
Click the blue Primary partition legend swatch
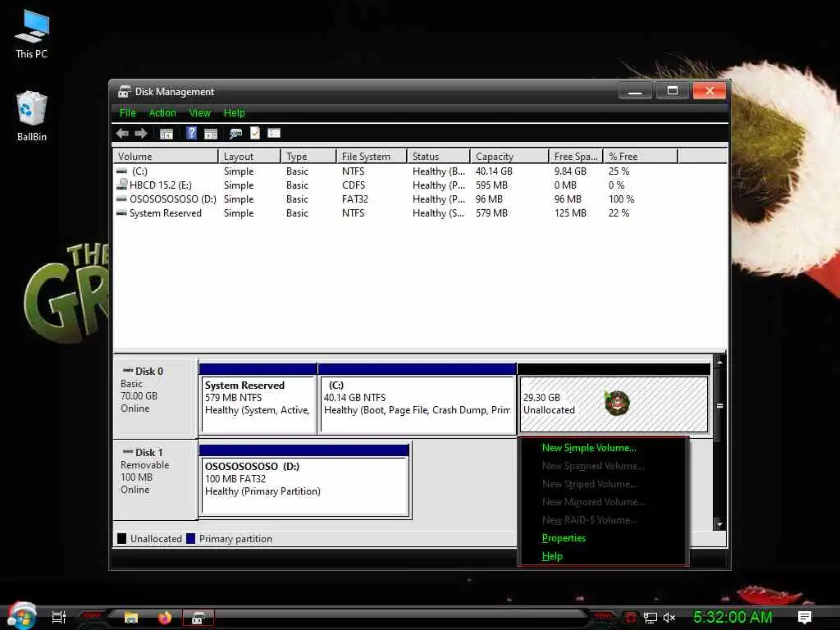[x=190, y=538]
